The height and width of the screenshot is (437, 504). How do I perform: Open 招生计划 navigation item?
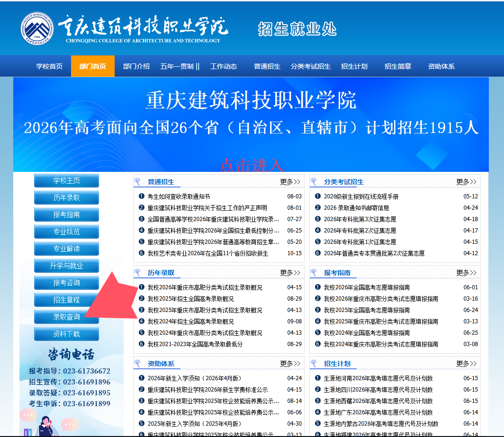tap(354, 66)
